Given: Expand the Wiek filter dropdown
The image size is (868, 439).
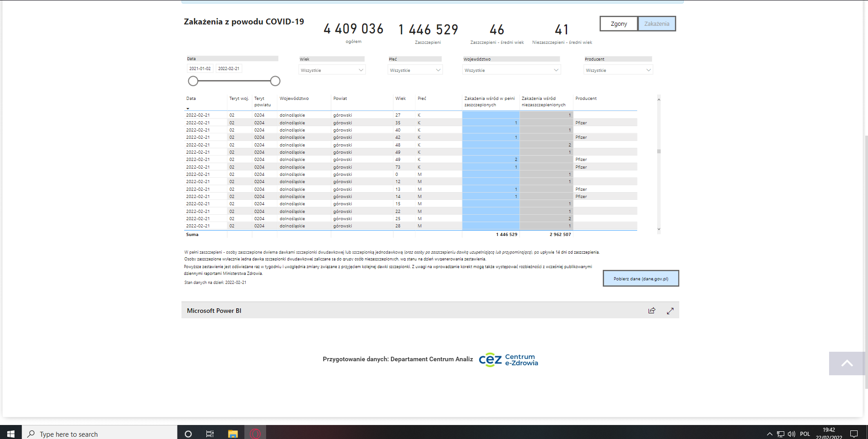Looking at the screenshot, I should 332,70.
